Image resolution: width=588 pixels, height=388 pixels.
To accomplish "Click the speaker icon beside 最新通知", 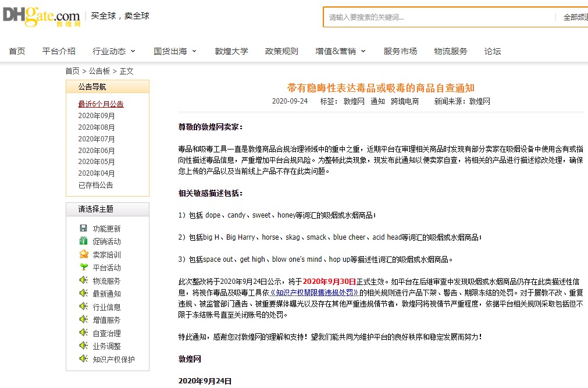I will coord(84,293).
